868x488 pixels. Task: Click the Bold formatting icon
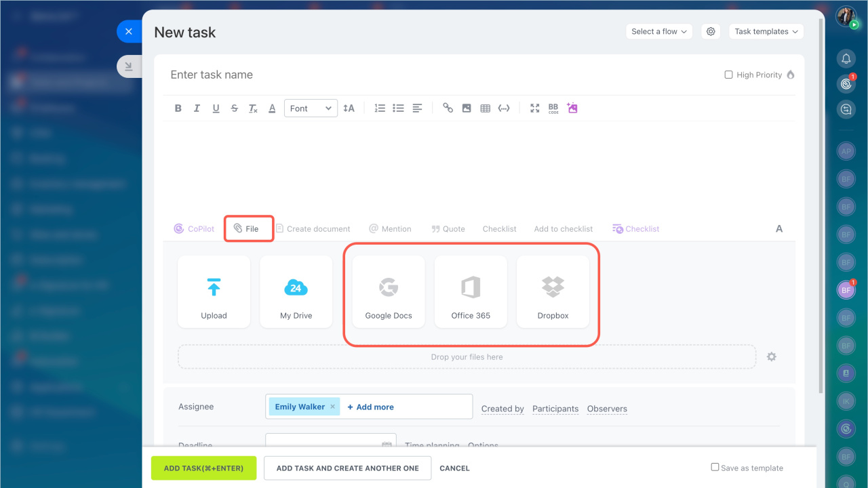click(178, 108)
